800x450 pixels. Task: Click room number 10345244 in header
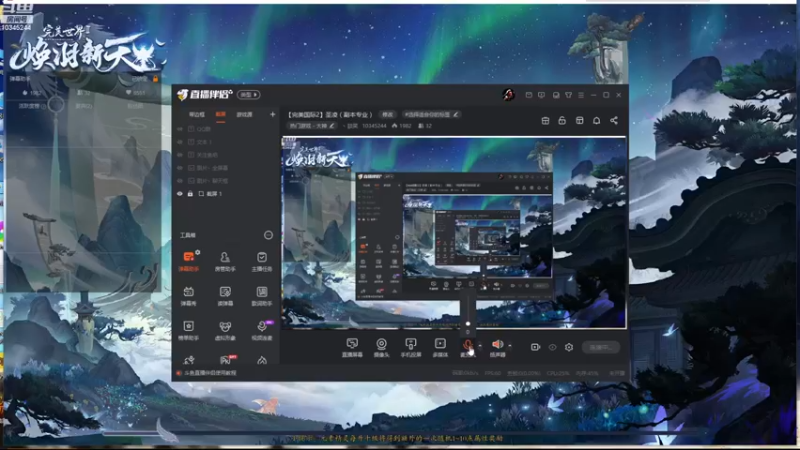[374, 126]
